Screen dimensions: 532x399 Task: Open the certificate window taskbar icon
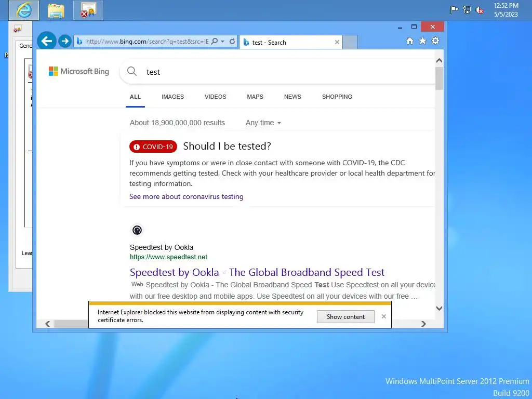tap(88, 10)
